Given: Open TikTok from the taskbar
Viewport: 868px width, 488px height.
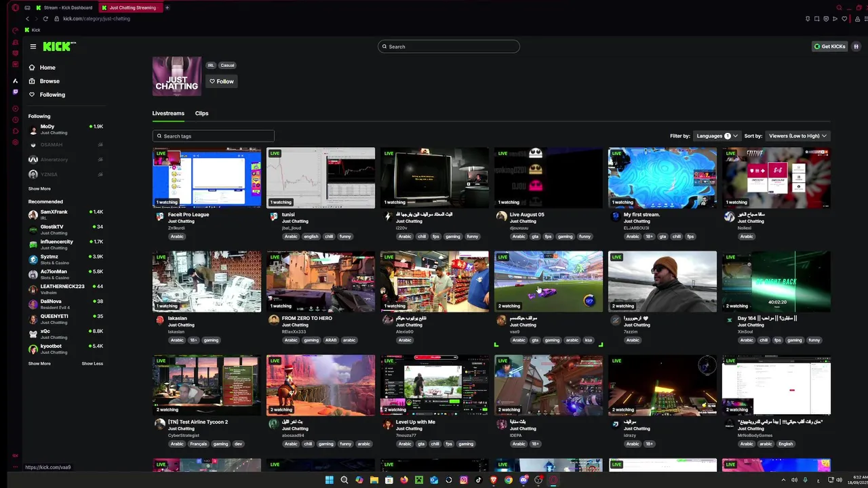Looking at the screenshot, I should click(479, 480).
